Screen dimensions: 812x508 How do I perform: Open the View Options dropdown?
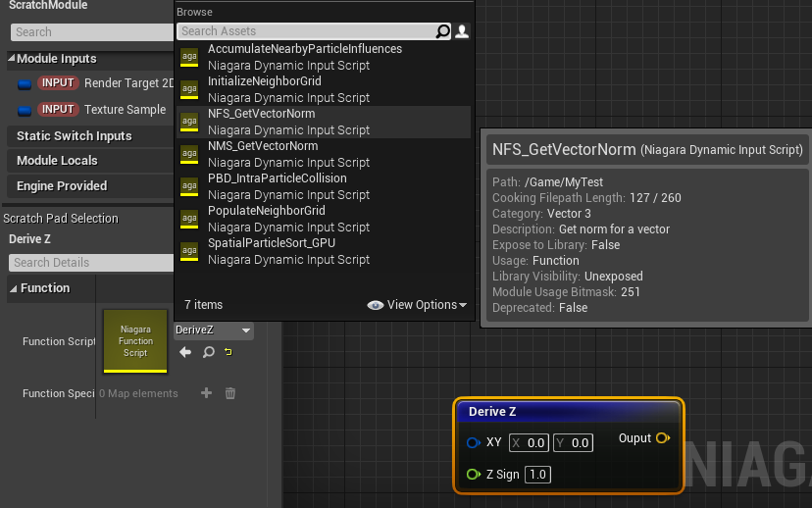pos(417,305)
